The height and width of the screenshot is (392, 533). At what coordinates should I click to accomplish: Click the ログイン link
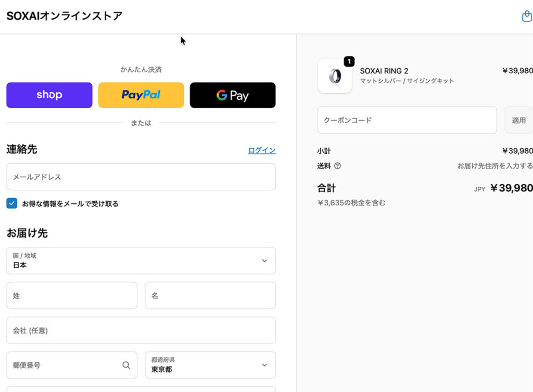(x=262, y=150)
